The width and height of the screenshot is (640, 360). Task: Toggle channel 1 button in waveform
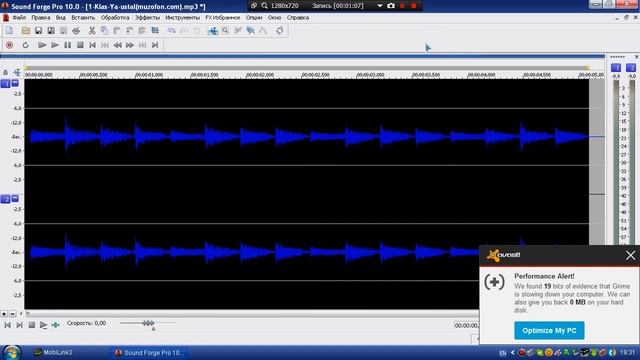(x=5, y=84)
